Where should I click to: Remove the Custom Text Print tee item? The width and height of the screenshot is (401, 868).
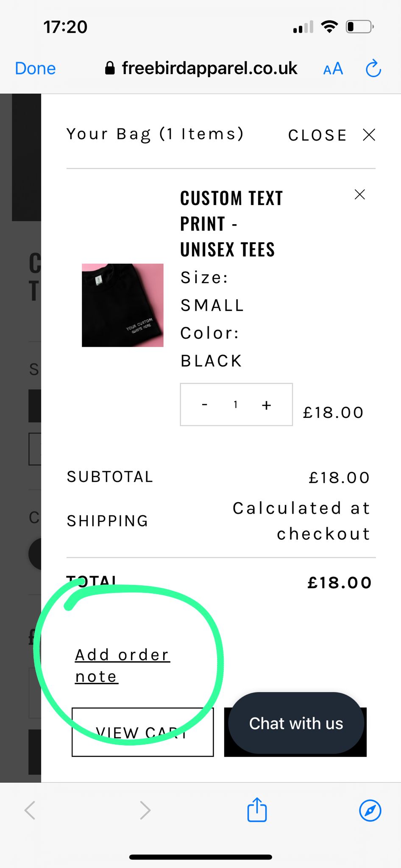[x=359, y=195]
